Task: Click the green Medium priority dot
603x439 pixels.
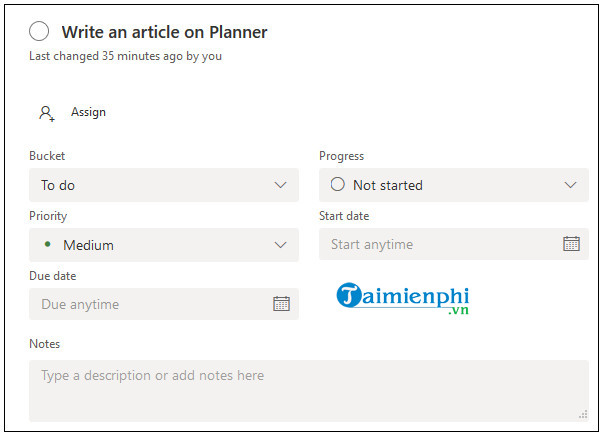Action: coord(47,245)
